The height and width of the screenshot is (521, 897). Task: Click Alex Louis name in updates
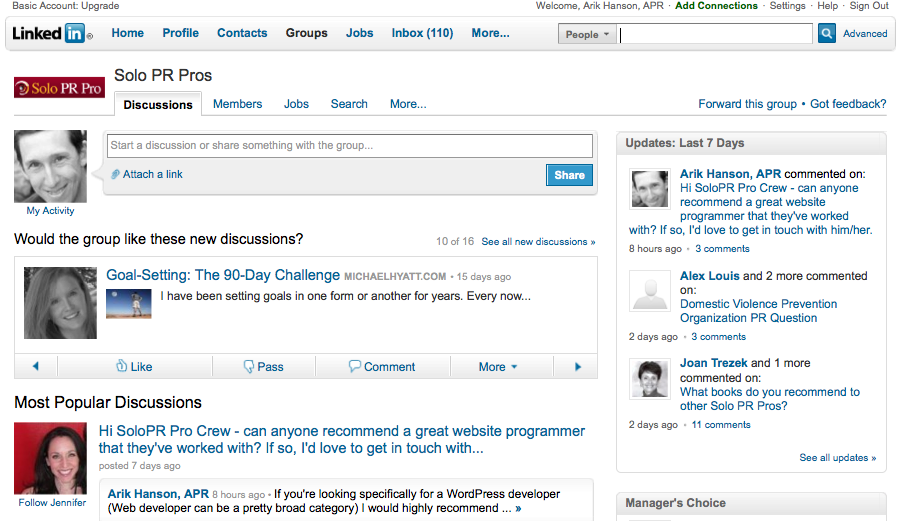point(709,276)
